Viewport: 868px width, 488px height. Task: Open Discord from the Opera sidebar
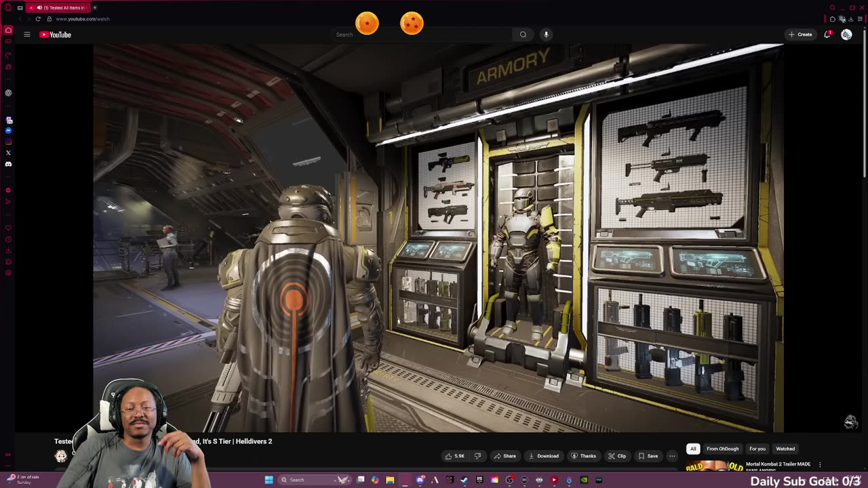(8, 164)
